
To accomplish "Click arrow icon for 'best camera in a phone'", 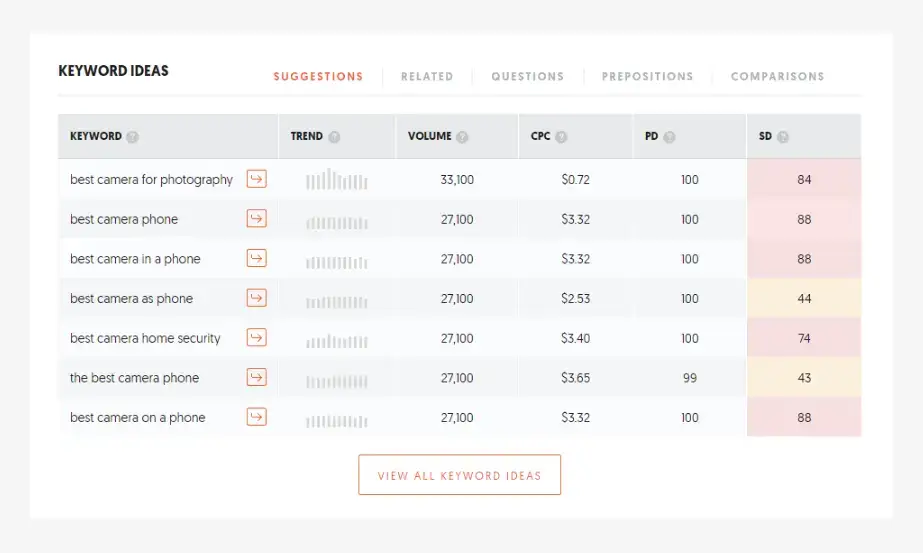I will 257,258.
